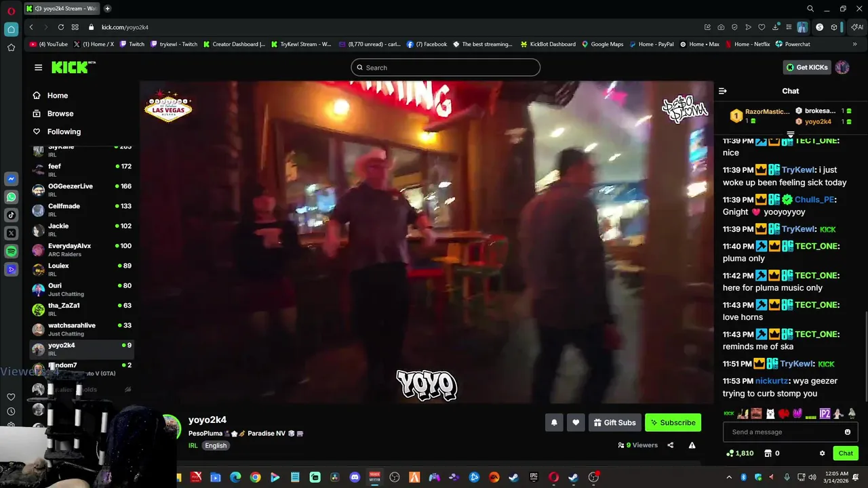Image resolution: width=868 pixels, height=488 pixels.
Task: Send message with green Chat button
Action: click(x=846, y=453)
